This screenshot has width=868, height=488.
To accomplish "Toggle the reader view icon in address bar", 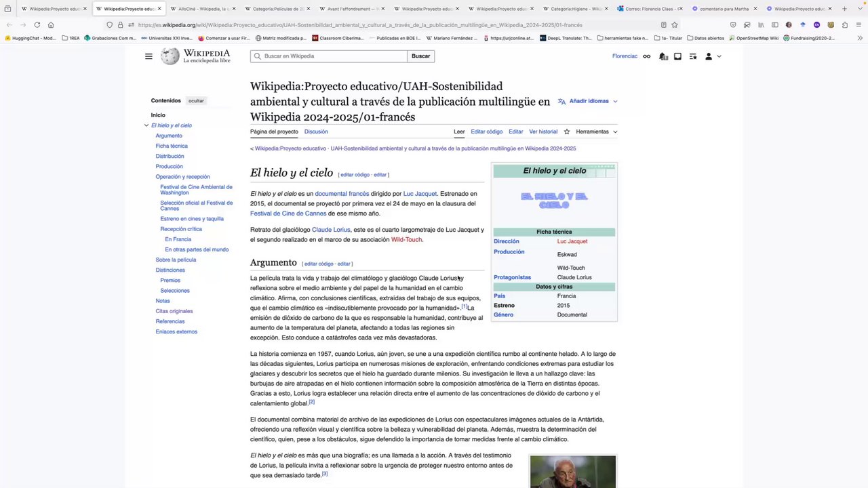I will click(x=663, y=25).
